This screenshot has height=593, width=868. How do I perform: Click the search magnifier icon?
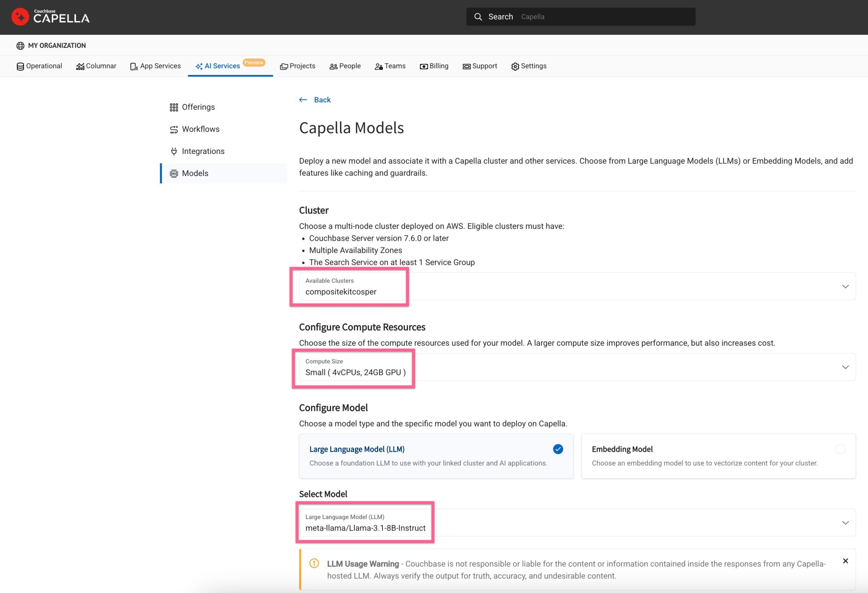click(x=478, y=17)
